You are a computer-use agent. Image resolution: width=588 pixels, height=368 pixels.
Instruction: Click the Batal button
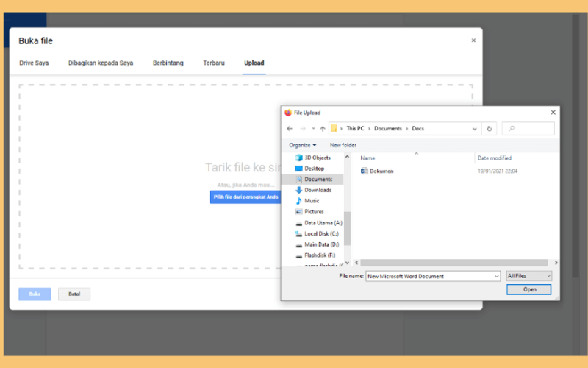[x=74, y=294]
